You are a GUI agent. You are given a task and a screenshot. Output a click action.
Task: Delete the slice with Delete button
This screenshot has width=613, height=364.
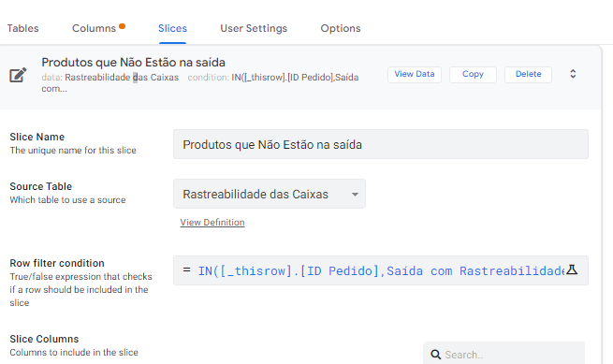[x=528, y=74]
